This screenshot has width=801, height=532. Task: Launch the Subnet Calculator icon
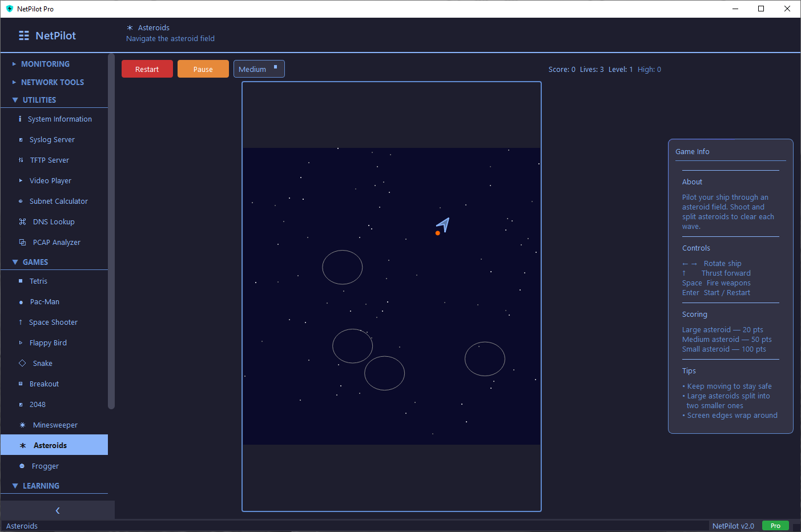coord(21,201)
